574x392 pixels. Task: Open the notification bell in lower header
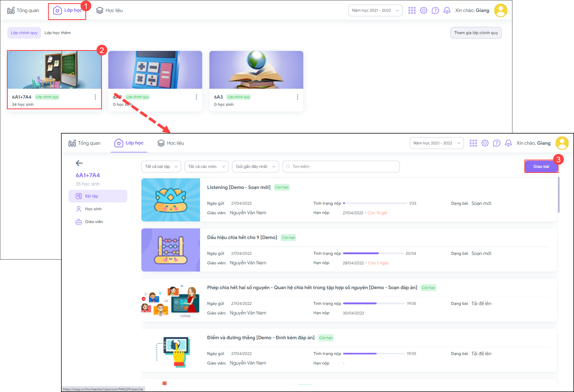(x=508, y=143)
